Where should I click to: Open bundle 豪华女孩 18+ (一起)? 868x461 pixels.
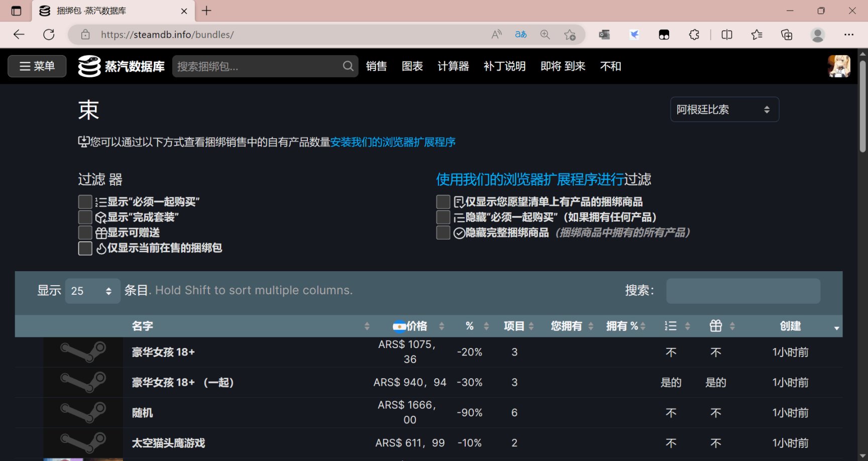[x=183, y=383]
